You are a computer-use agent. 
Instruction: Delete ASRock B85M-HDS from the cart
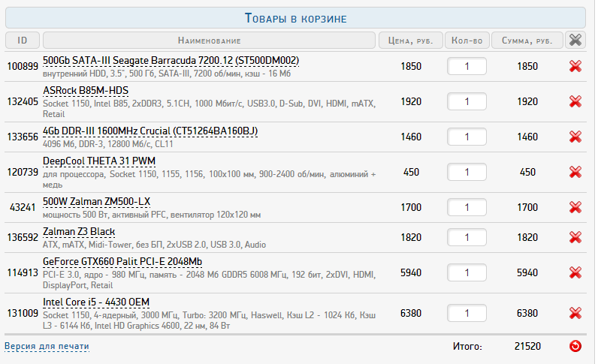pyautogui.click(x=575, y=101)
